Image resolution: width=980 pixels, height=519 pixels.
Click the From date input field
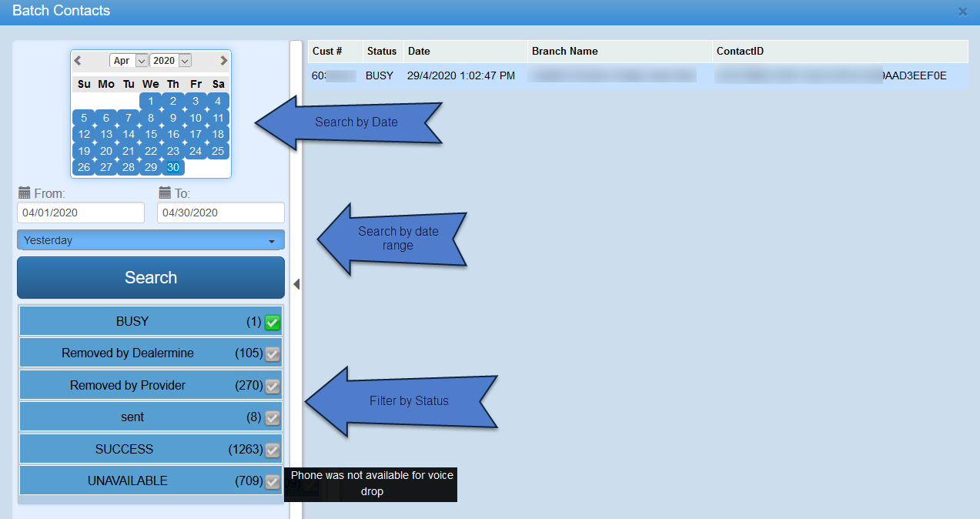point(81,213)
